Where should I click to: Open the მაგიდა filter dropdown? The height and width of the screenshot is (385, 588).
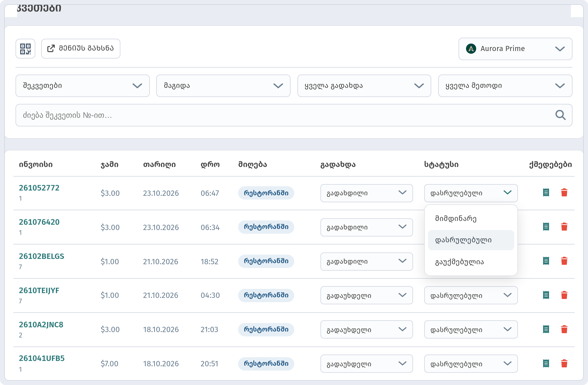pyautogui.click(x=223, y=86)
